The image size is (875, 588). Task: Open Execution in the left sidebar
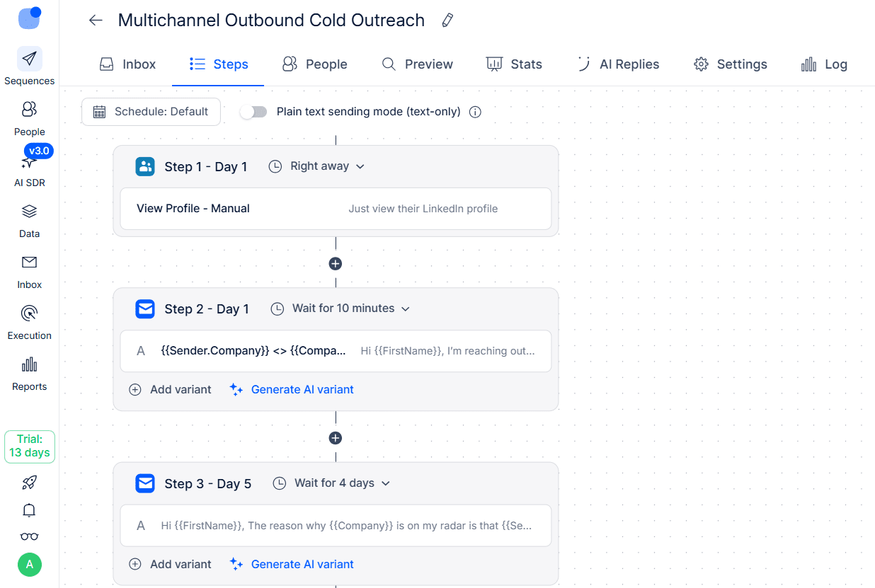pyautogui.click(x=29, y=322)
